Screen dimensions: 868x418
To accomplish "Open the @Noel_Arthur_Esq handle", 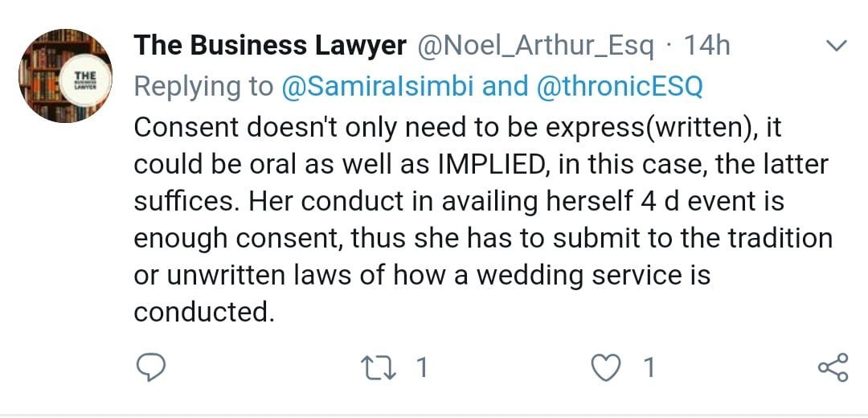I will click(537, 46).
